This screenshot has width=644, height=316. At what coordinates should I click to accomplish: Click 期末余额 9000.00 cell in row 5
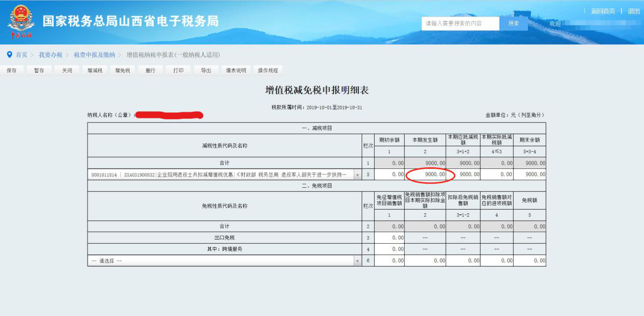coord(529,175)
